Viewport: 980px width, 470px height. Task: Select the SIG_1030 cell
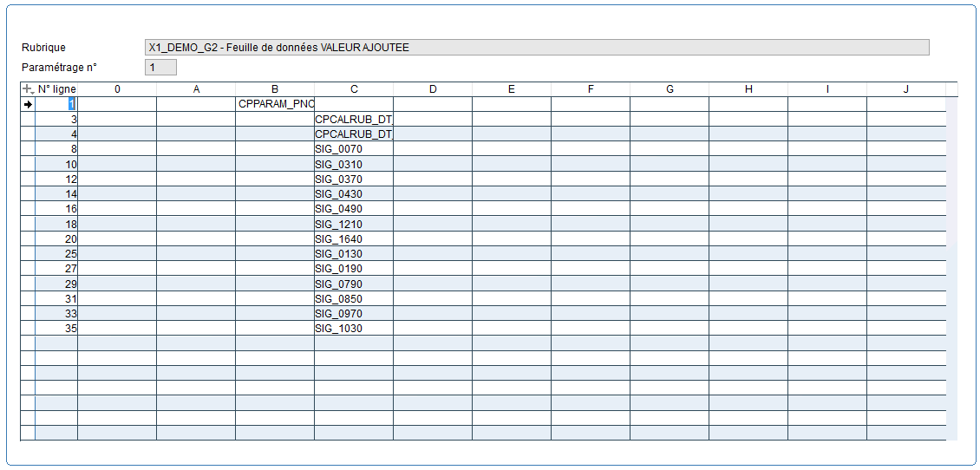pos(354,329)
